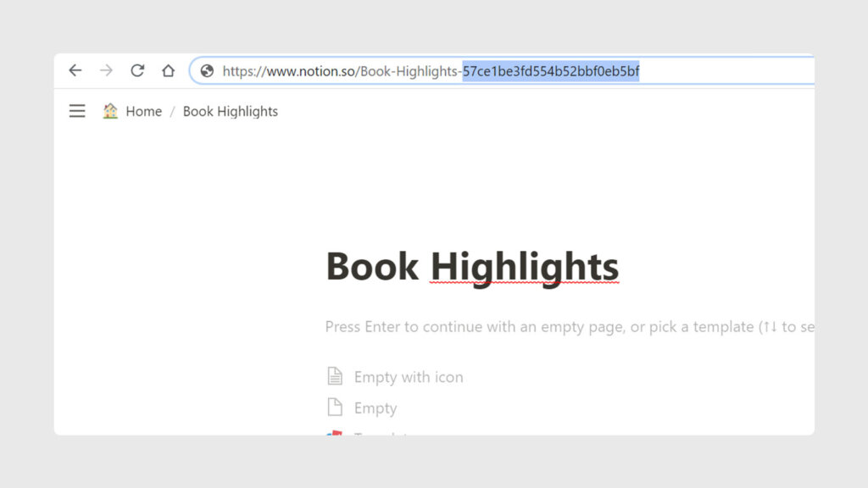The height and width of the screenshot is (488, 868).
Task: Click the www.notion.so domain in address bar
Action: (x=311, y=71)
